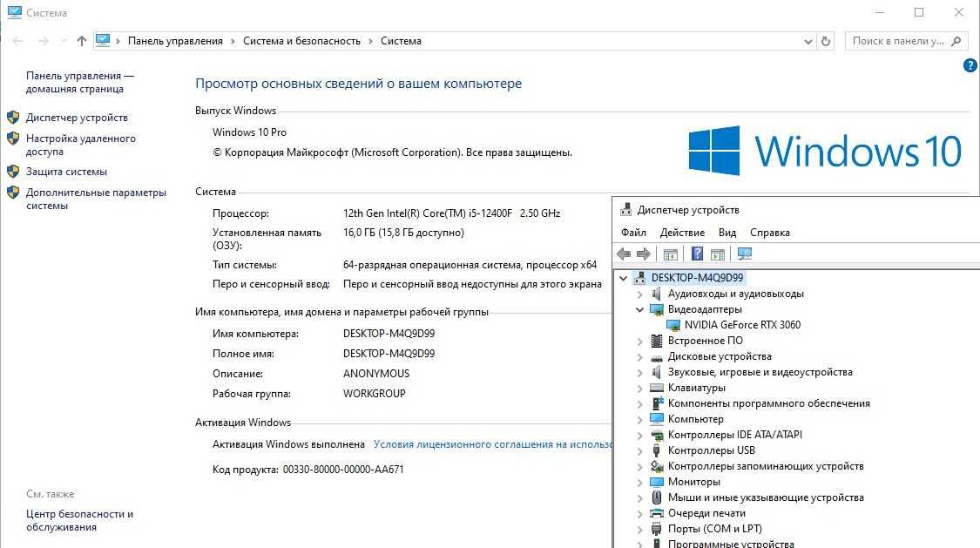Open Панель управления — домашняя страница

[x=80, y=82]
